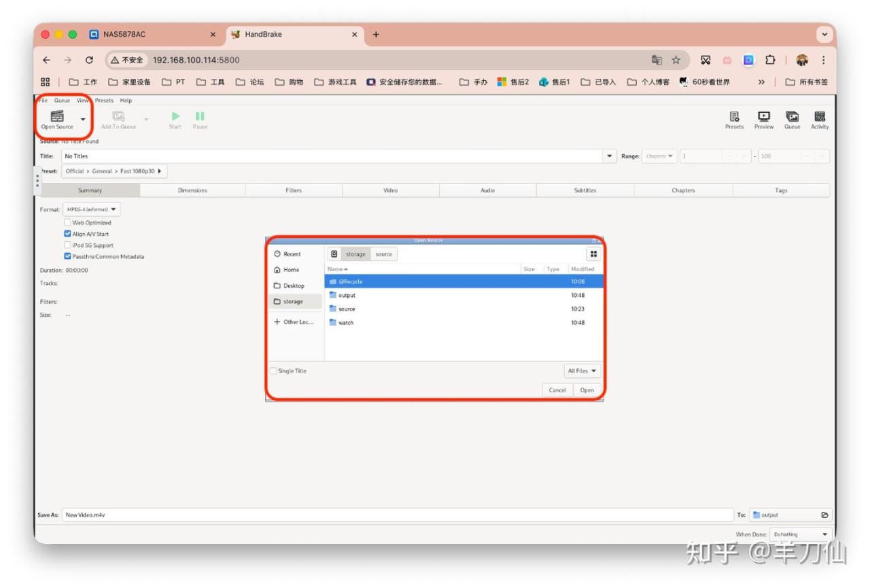Image resolution: width=870 pixels, height=588 pixels.
Task: Select the source folder in list
Action: coord(347,309)
